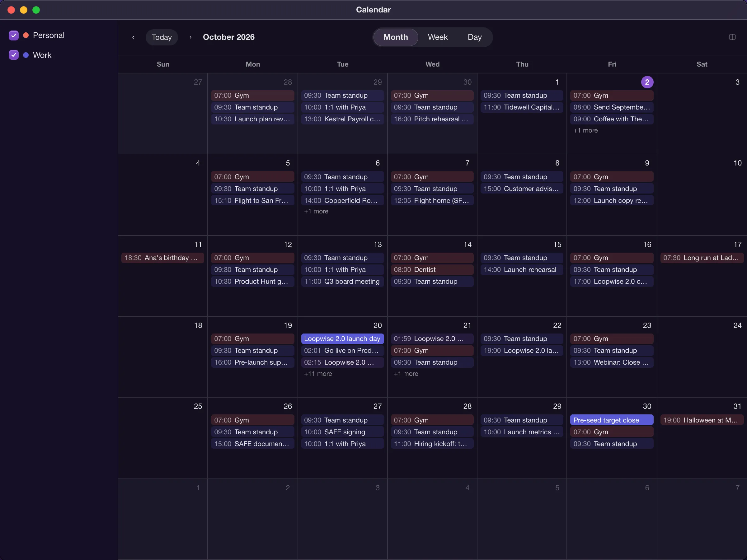This screenshot has width=747, height=560.
Task: Go to the previous month
Action: coord(133,37)
